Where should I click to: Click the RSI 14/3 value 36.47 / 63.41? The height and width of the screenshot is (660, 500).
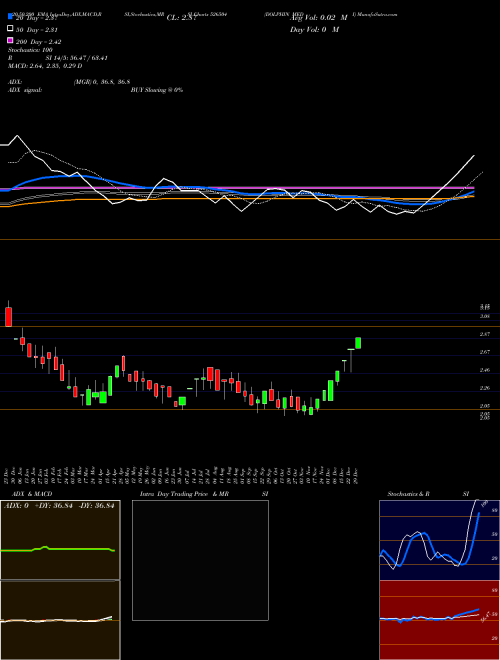click(x=77, y=58)
